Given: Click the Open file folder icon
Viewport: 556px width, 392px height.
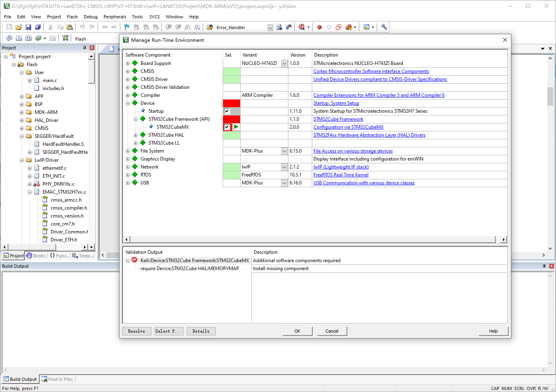Looking at the screenshot, I should (x=19, y=27).
